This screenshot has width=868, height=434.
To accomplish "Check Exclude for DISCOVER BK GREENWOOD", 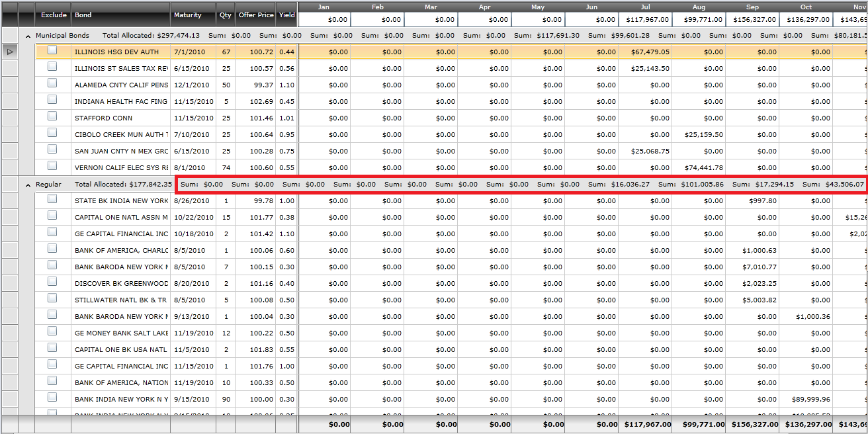I will [x=52, y=282].
